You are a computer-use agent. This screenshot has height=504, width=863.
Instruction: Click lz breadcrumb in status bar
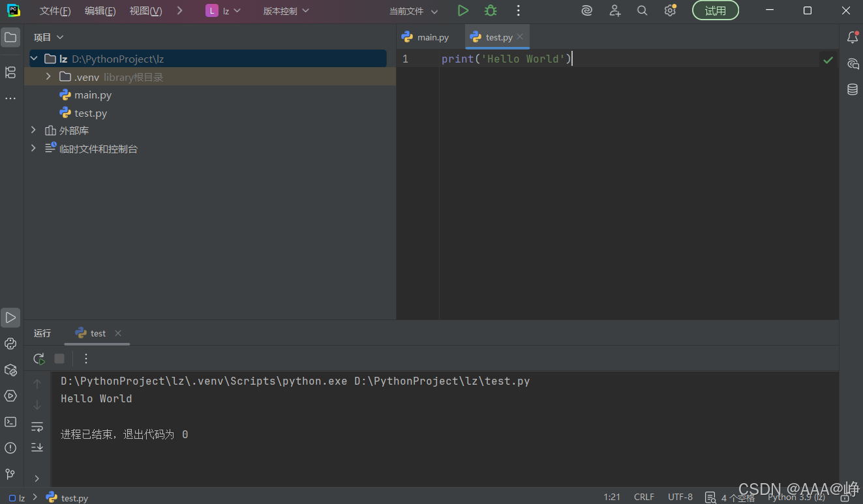pos(17,497)
